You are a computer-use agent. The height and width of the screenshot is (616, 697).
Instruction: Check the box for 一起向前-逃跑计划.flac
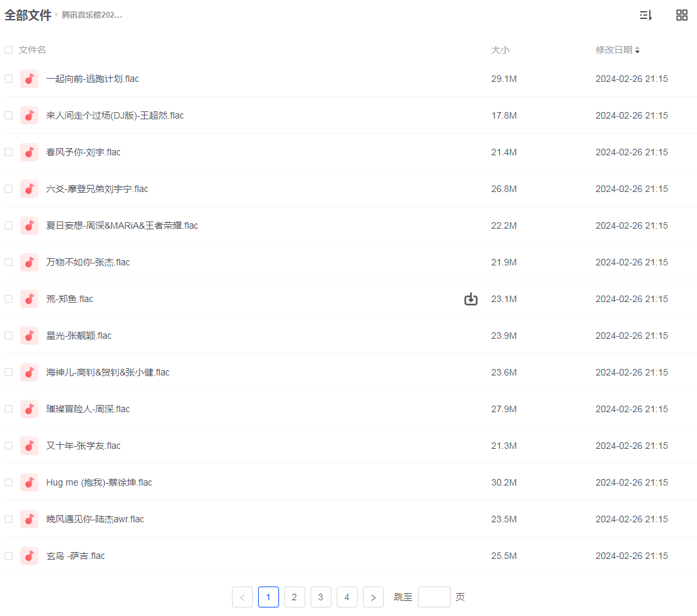9,79
